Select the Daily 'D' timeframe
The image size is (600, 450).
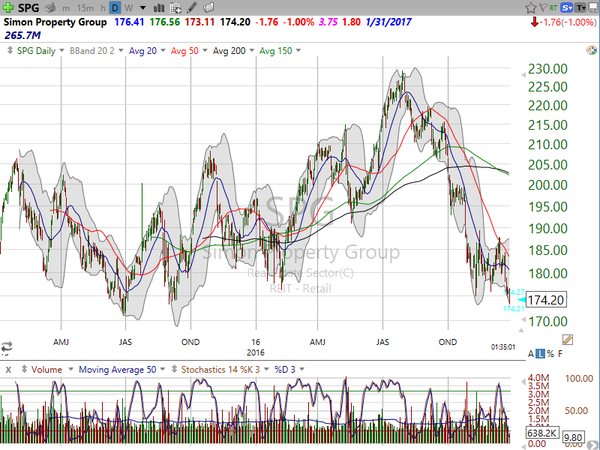(115, 8)
